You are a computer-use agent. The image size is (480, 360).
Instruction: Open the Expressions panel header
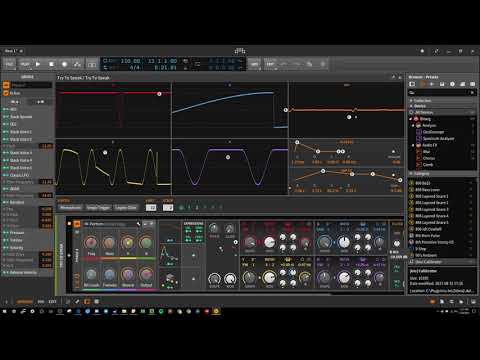193,223
